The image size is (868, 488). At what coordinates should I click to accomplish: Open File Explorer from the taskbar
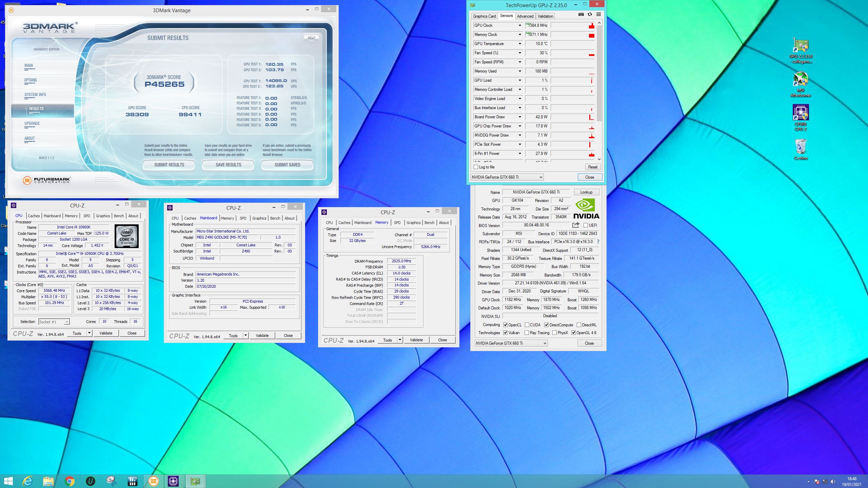coord(48,481)
